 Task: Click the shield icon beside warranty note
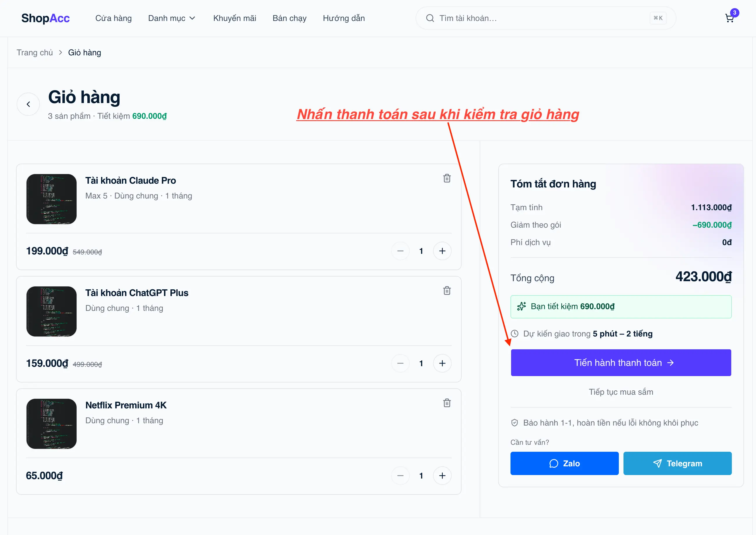pyautogui.click(x=515, y=423)
